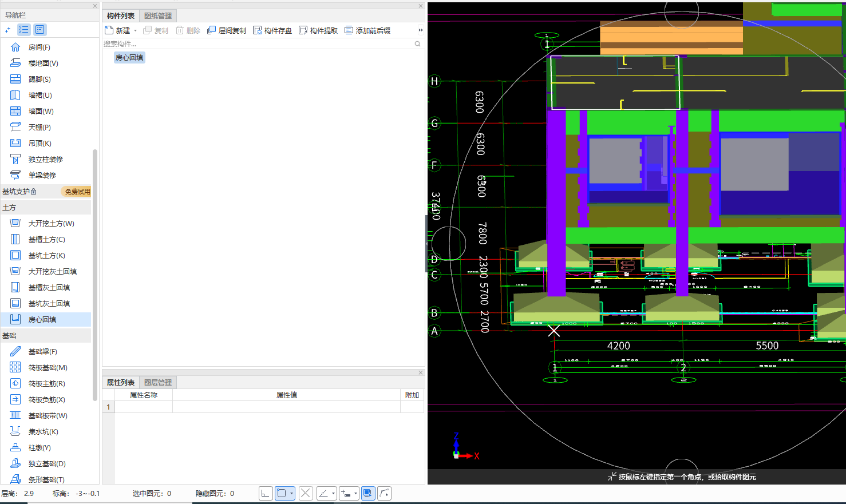Select 集水坑(K) item
The image size is (846, 504).
coord(43,432)
